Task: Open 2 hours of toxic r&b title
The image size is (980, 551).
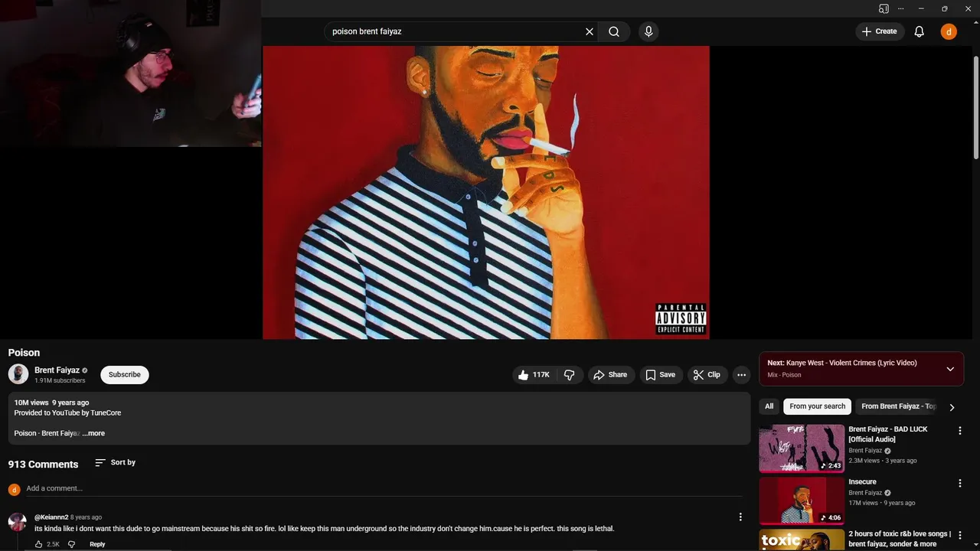Action: point(900,539)
